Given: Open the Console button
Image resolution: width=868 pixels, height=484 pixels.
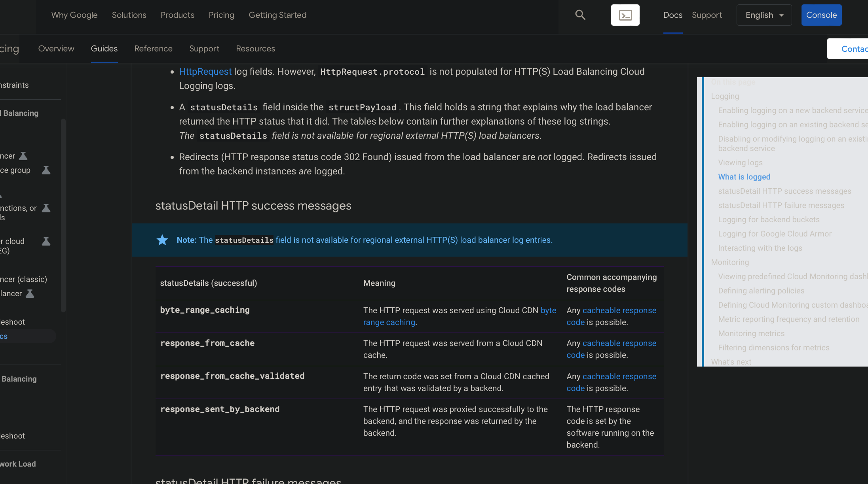Looking at the screenshot, I should (x=821, y=15).
